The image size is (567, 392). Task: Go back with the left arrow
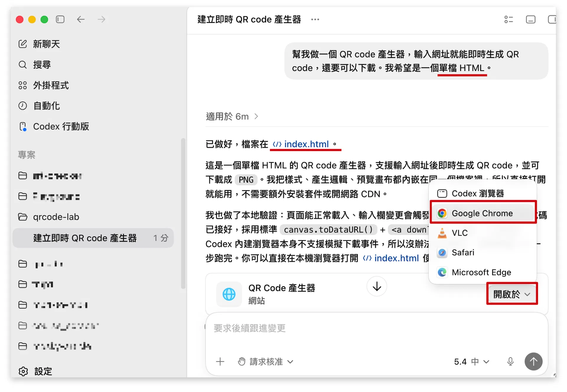(x=81, y=19)
